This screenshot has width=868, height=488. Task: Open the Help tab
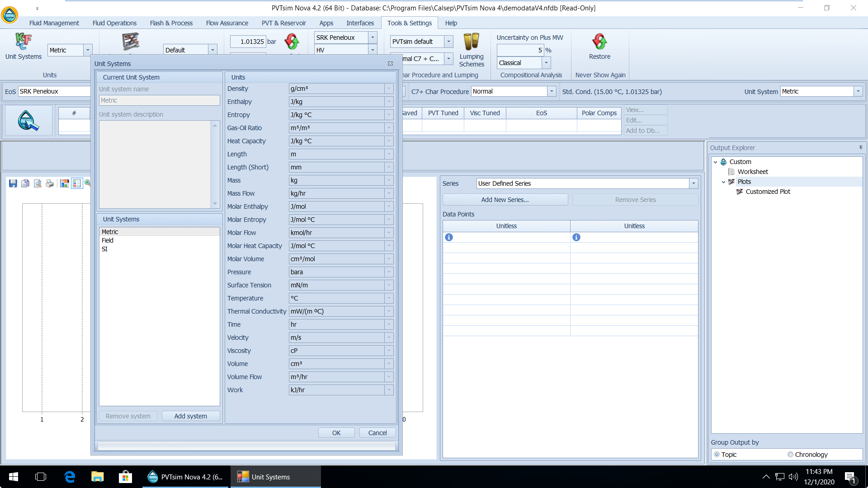click(x=451, y=23)
